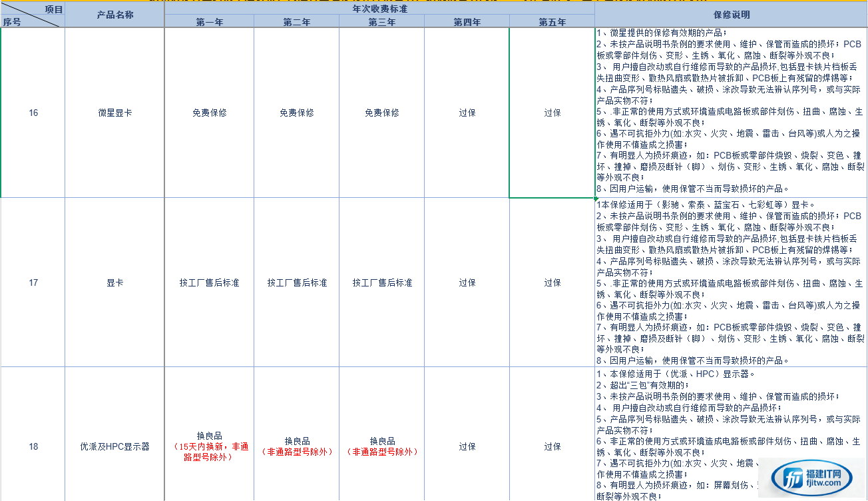
Task: Select the 保修说明 column header
Action: pyautogui.click(x=730, y=15)
